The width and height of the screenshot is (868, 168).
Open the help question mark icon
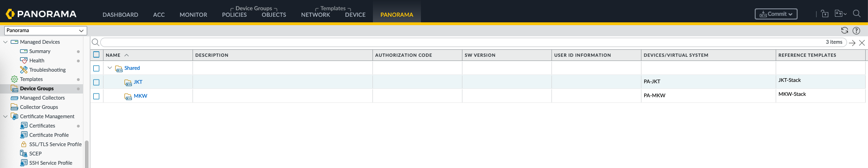pos(856,31)
